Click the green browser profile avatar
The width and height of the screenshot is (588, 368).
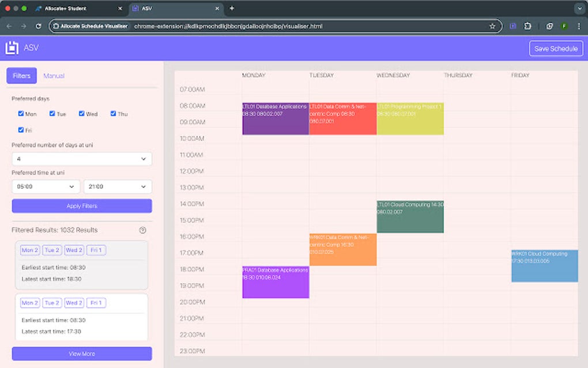[x=564, y=26]
